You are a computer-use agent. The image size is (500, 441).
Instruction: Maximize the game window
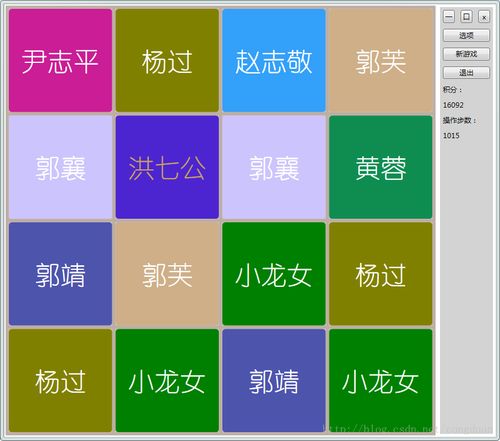pyautogui.click(x=466, y=16)
